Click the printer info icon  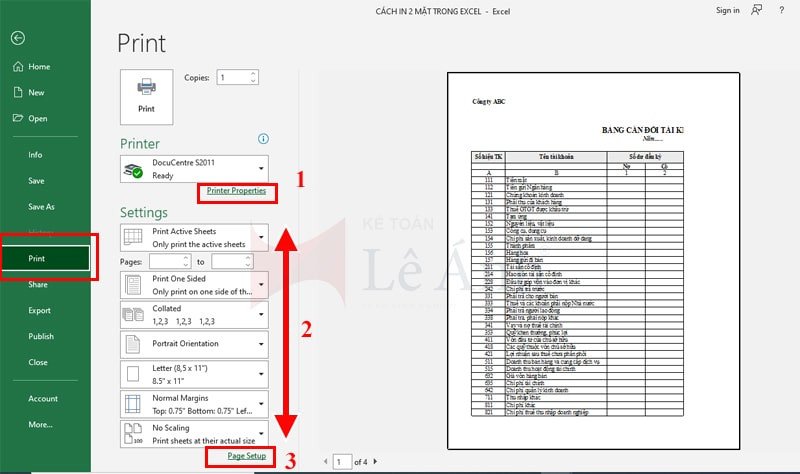coord(263,139)
